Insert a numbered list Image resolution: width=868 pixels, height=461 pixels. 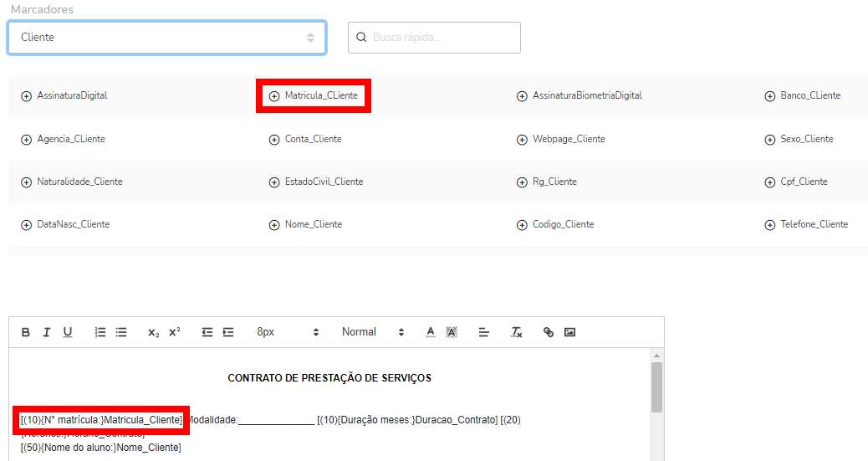(100, 332)
